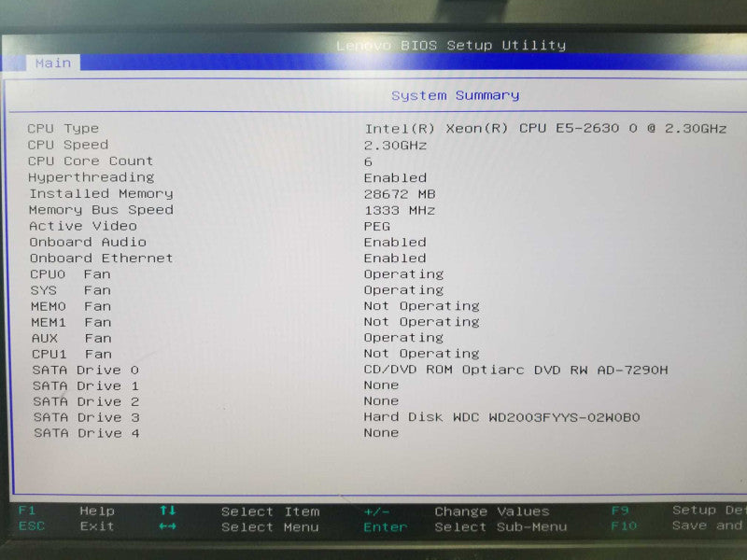Click the Installed Memory label
This screenshot has height=560, width=747.
click(x=101, y=194)
